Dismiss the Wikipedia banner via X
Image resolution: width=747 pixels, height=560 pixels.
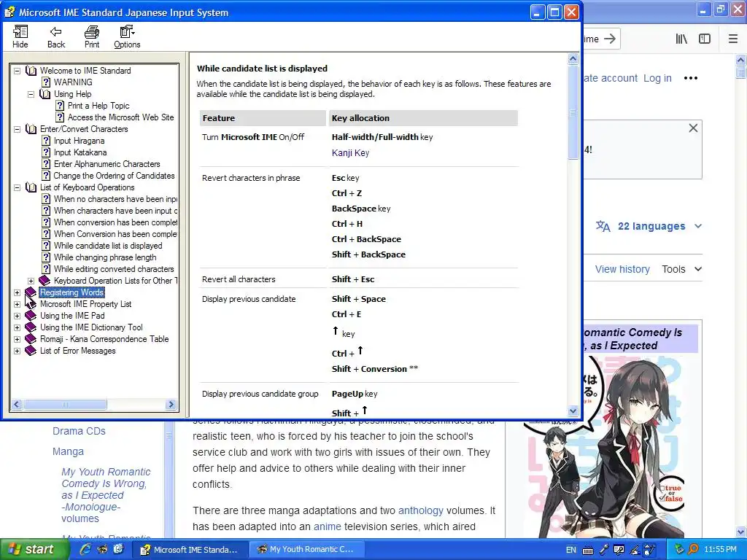point(693,128)
